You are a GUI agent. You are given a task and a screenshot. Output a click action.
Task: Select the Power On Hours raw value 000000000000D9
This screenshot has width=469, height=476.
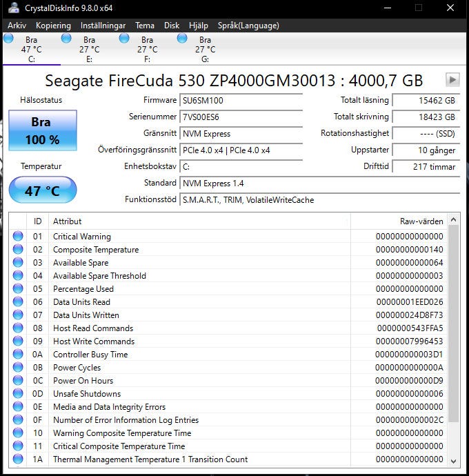[409, 380]
